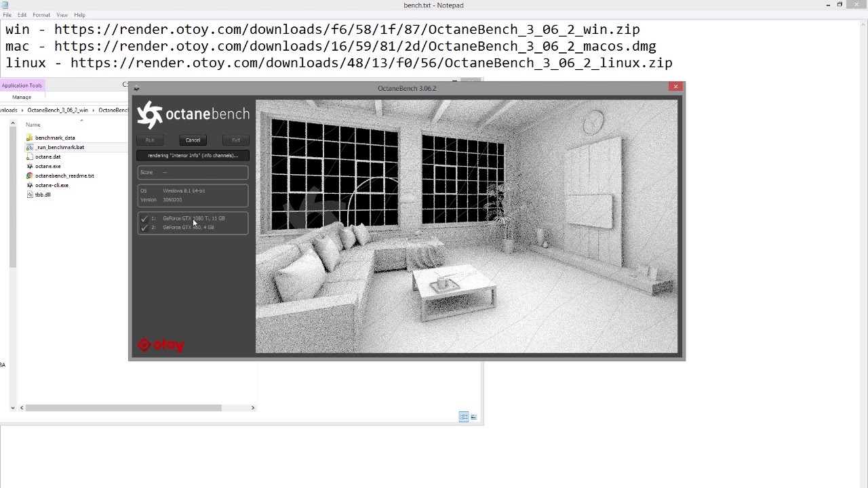868x488 pixels.
Task: Click the 'Windows 8.1 64-bit' OS value
Action: point(184,191)
